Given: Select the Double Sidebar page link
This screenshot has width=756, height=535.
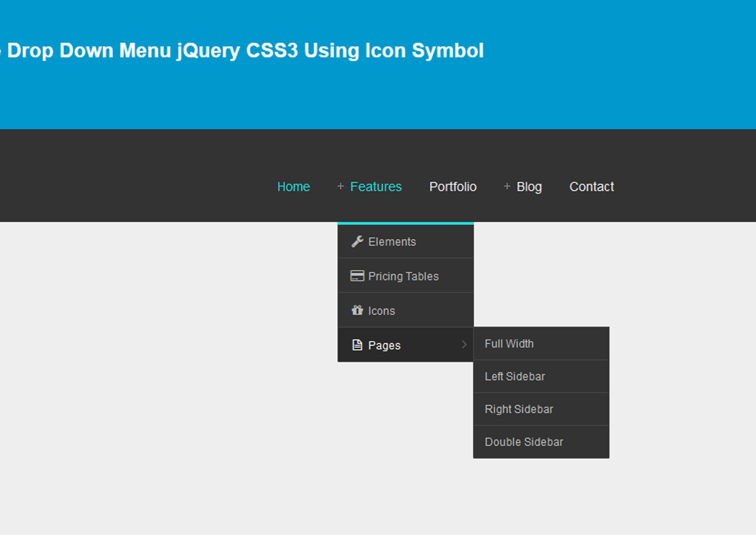Looking at the screenshot, I should coord(541,442).
